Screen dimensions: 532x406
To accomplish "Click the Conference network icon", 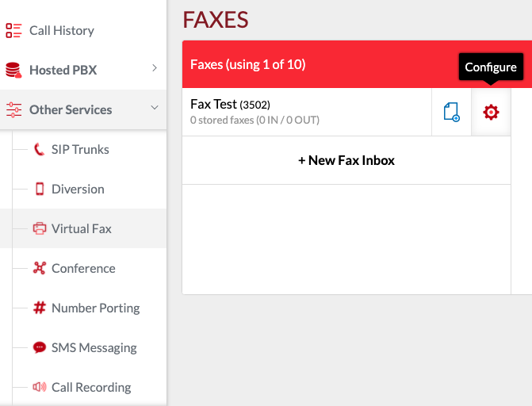I will (x=40, y=268).
